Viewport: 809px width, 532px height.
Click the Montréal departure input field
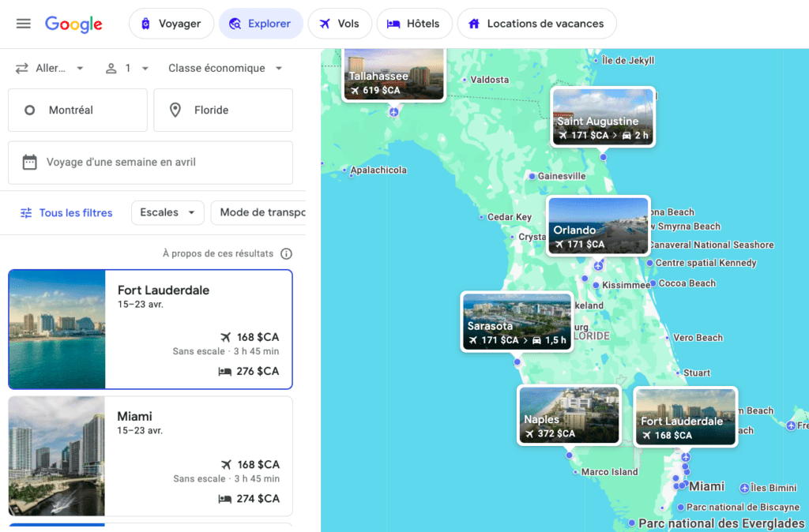pyautogui.click(x=77, y=110)
